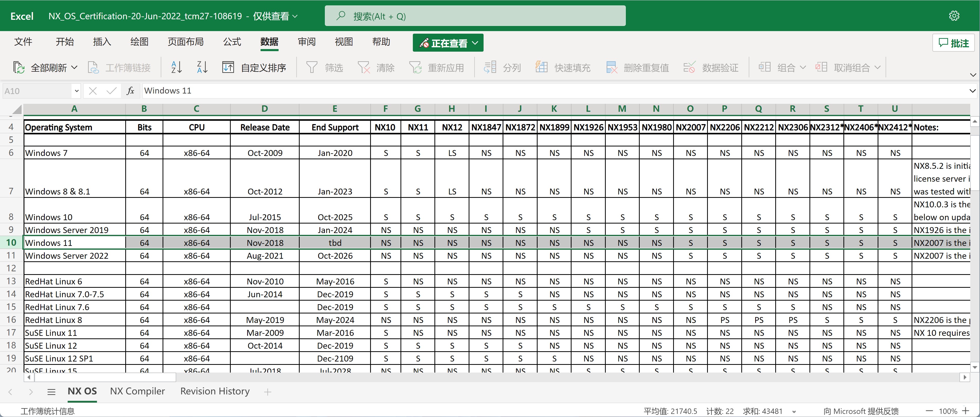Image resolution: width=980 pixels, height=417 pixels.
Task: Open Text to Columns (分列)
Action: pos(502,68)
